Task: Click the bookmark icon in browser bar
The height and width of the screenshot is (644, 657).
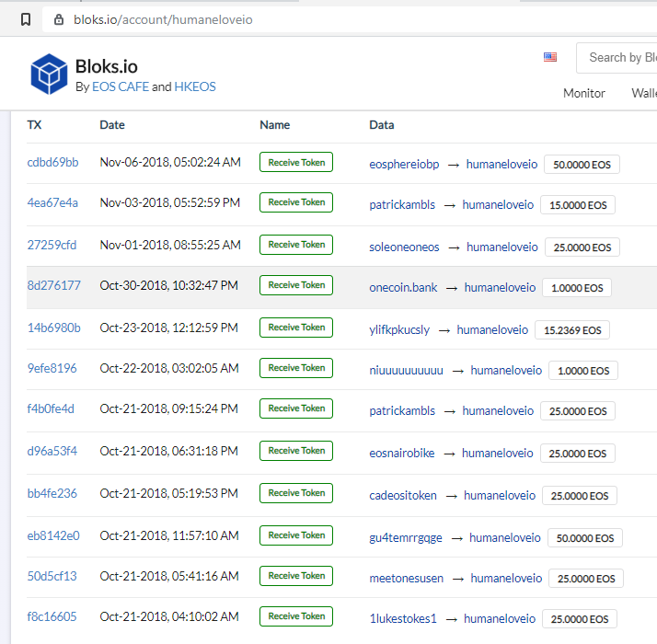Action: pos(26,19)
